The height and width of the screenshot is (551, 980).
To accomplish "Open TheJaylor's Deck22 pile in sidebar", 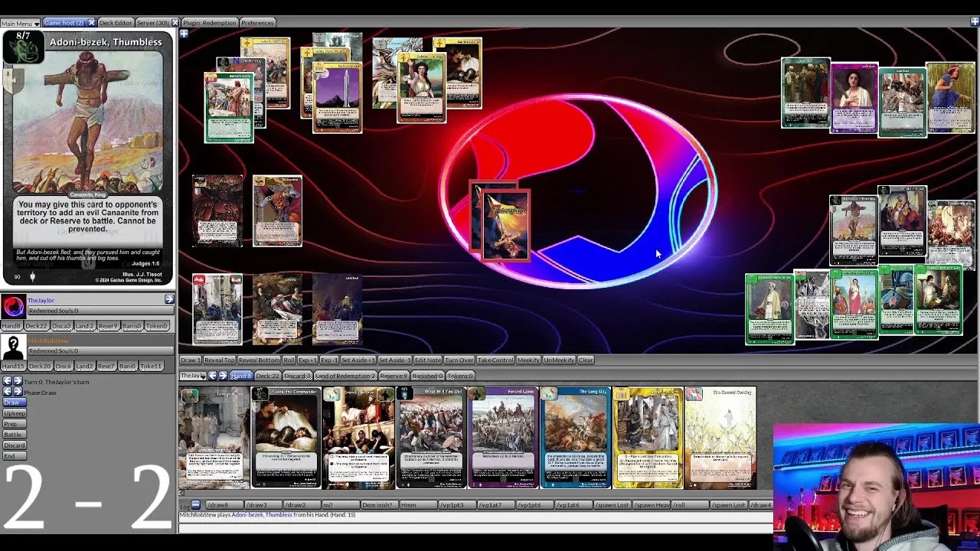I will point(38,326).
